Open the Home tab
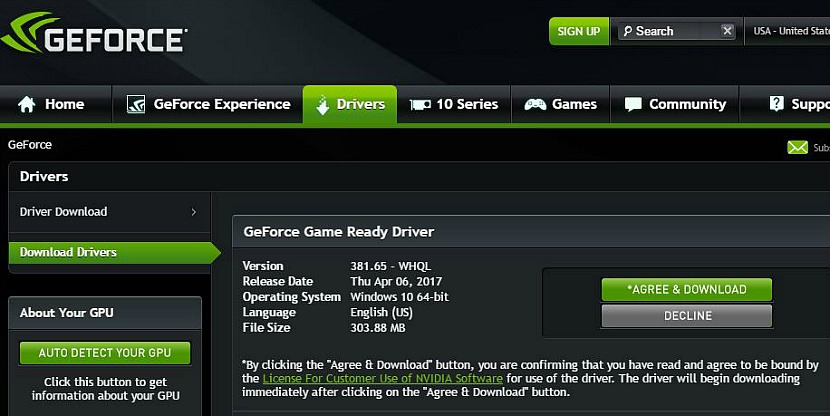The image size is (830, 416). [x=56, y=104]
